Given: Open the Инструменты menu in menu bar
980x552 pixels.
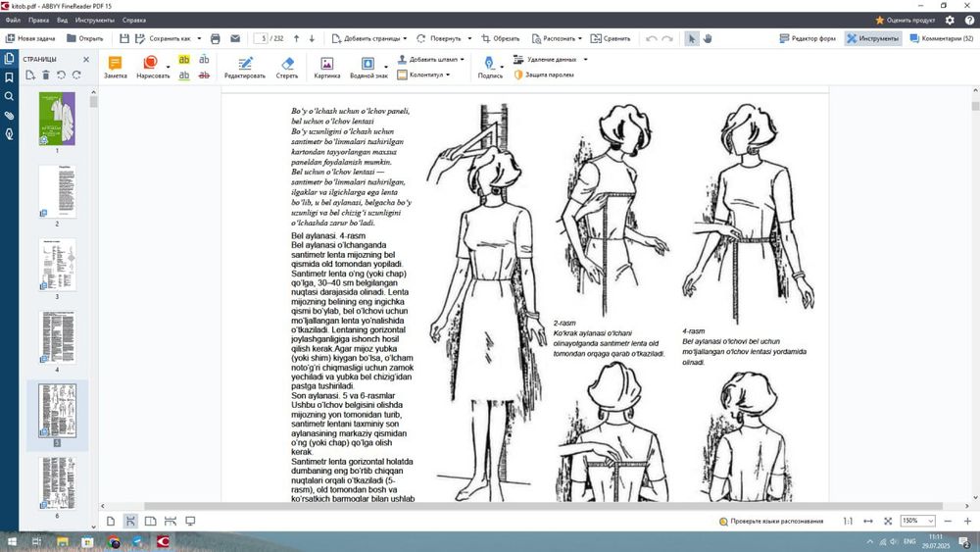Looking at the screenshot, I should click(94, 20).
